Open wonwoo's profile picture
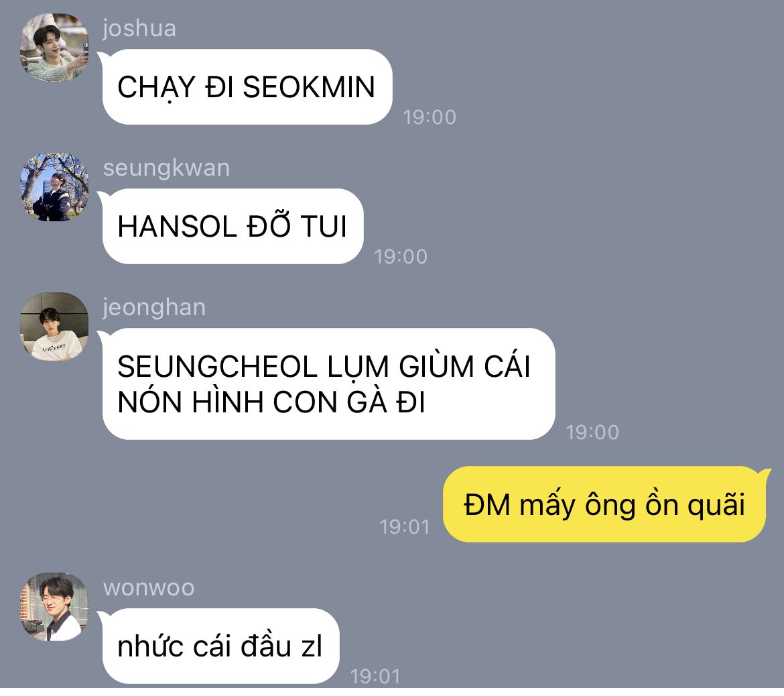This screenshot has width=784, height=696. (x=54, y=607)
